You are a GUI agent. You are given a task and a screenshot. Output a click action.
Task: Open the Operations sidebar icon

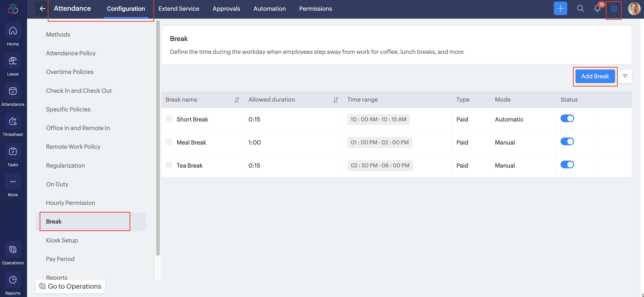tap(13, 249)
